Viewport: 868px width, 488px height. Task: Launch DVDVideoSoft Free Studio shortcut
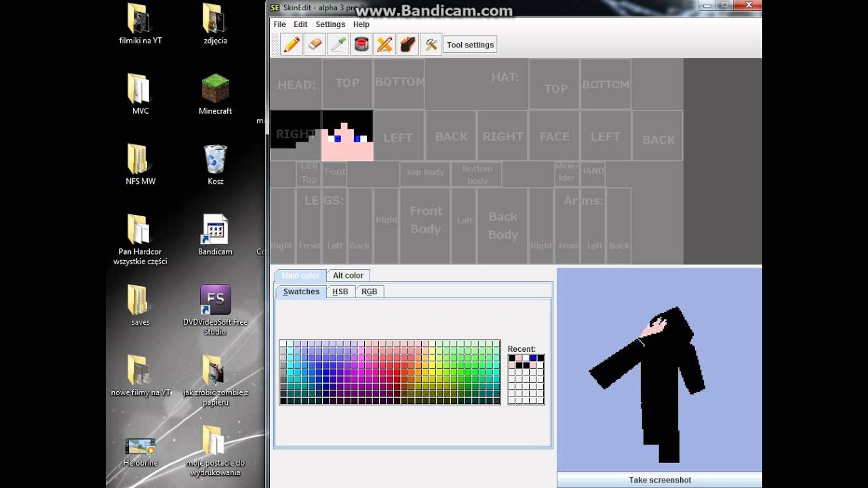click(215, 310)
